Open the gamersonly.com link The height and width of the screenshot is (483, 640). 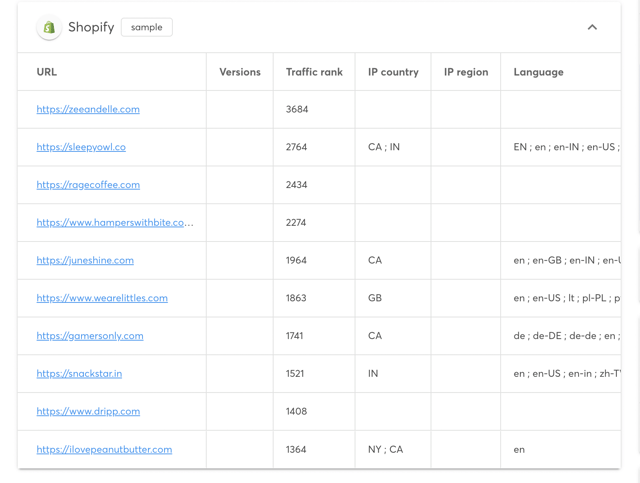(90, 336)
